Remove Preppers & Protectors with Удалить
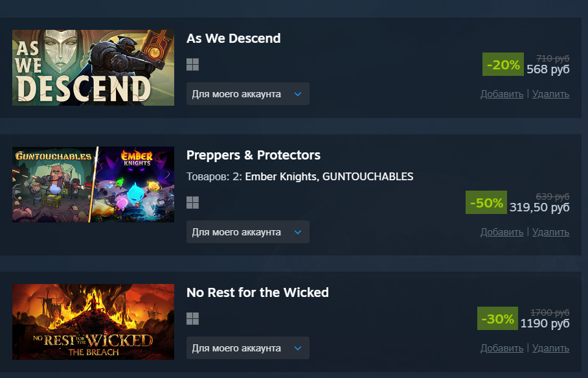This screenshot has width=588, height=378. pyautogui.click(x=550, y=232)
